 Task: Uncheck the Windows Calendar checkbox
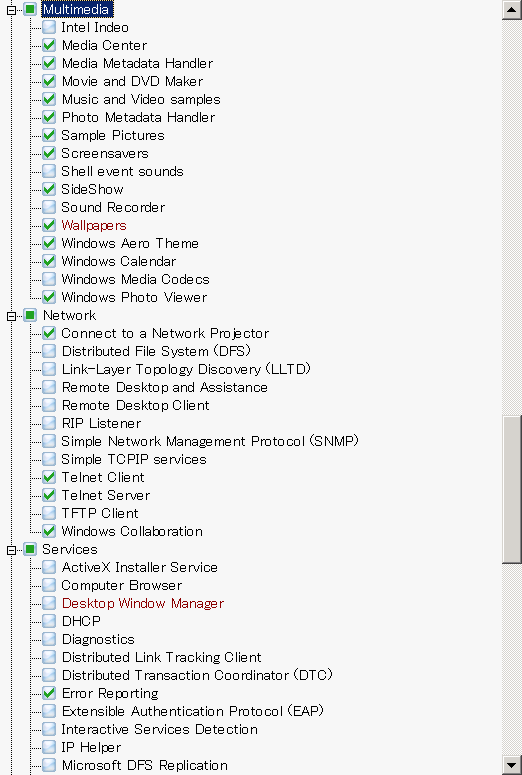49,261
